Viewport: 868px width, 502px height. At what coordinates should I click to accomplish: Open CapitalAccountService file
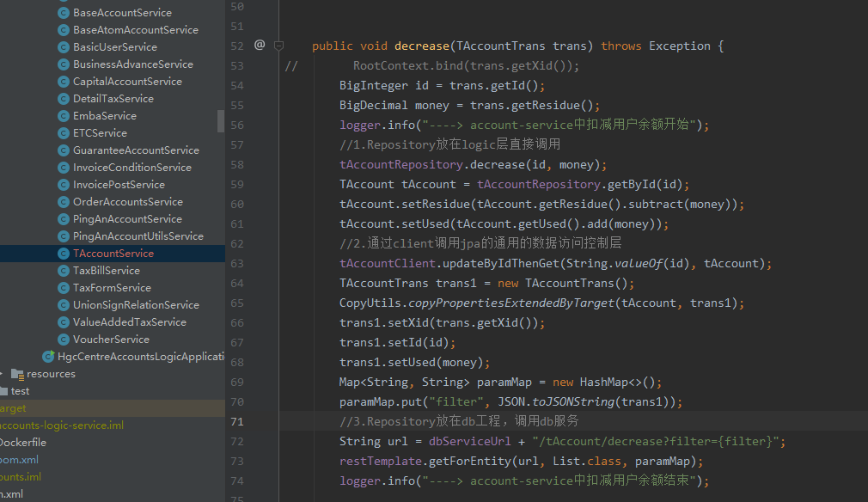click(127, 82)
